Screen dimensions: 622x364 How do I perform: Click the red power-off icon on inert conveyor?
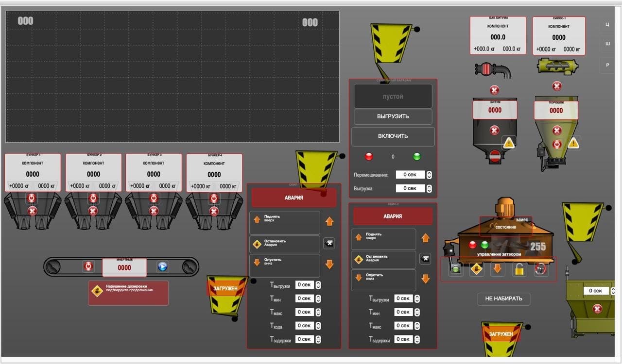coord(88,266)
